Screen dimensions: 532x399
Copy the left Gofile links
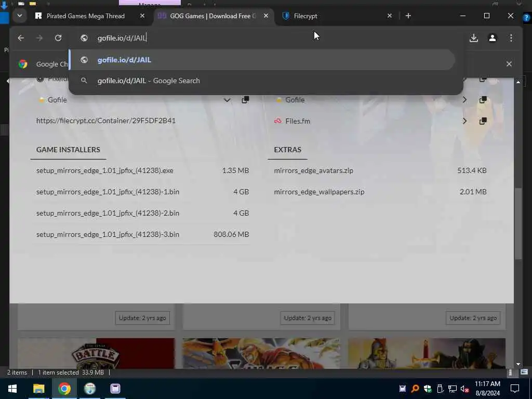click(245, 100)
